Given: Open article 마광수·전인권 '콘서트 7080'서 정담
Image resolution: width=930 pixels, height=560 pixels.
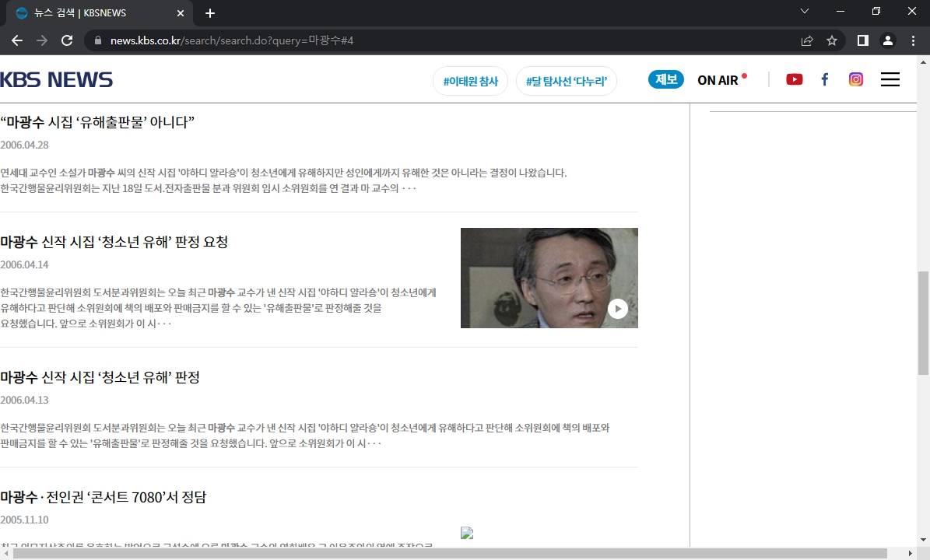Looking at the screenshot, I should (x=104, y=496).
